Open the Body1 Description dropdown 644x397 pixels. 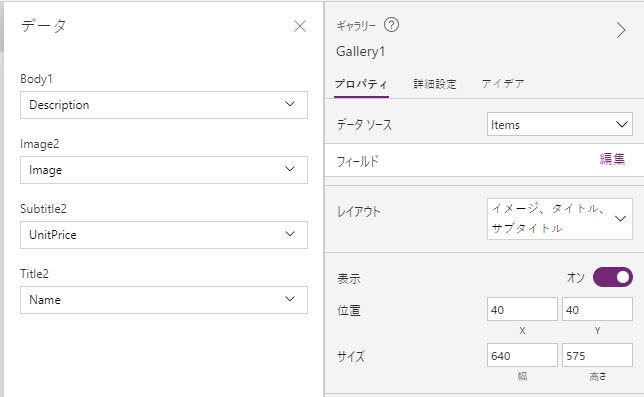(x=164, y=105)
